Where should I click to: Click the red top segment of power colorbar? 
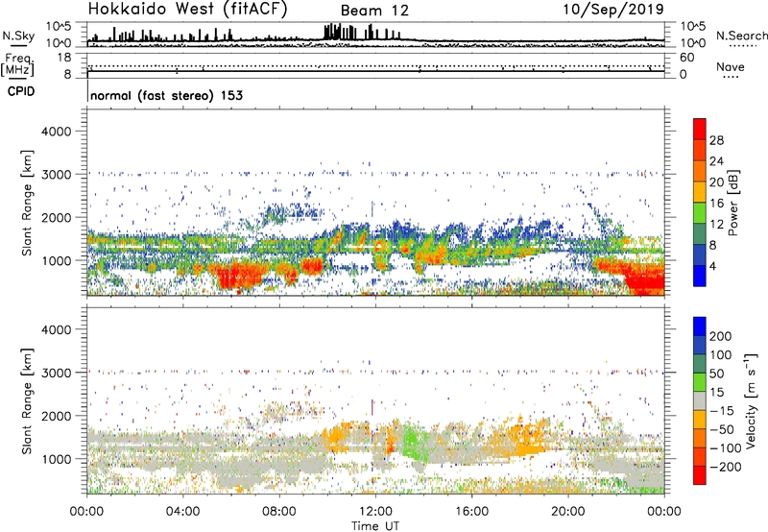[700, 130]
